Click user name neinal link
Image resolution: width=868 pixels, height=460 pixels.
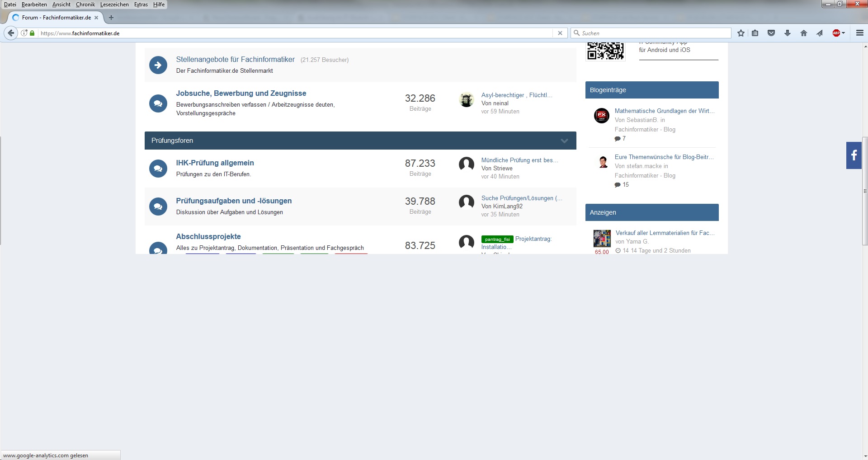tap(500, 103)
